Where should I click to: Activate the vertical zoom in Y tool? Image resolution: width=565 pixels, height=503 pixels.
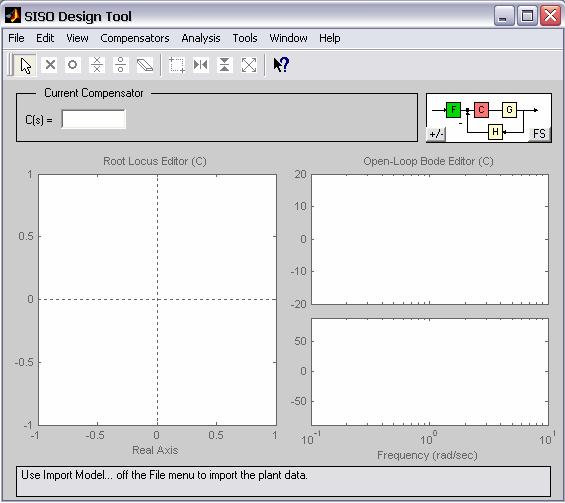[224, 65]
